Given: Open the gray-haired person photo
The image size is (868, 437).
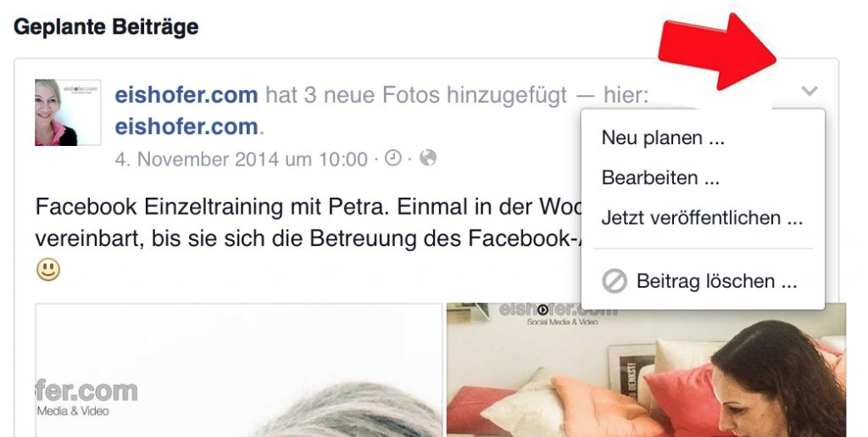Looking at the screenshot, I should click(239, 370).
